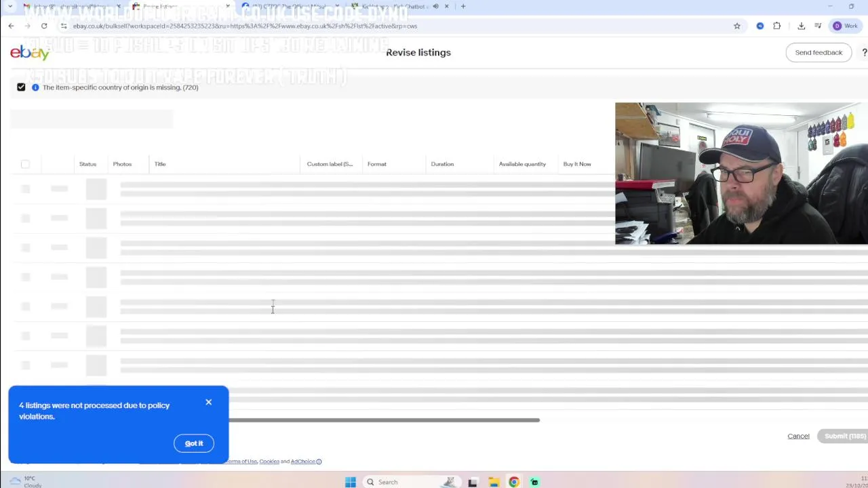Open the Task View taskbar icon
This screenshot has width=868, height=488.
tap(473, 482)
